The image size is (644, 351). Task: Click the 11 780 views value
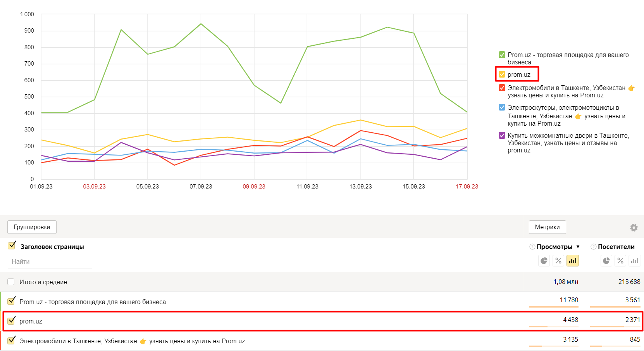(569, 300)
